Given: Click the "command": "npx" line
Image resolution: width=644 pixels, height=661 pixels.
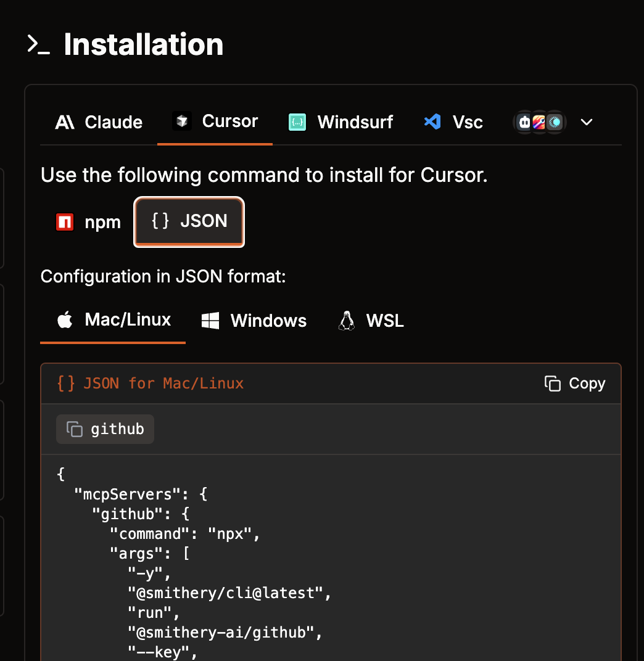Looking at the screenshot, I should pyautogui.click(x=184, y=534).
